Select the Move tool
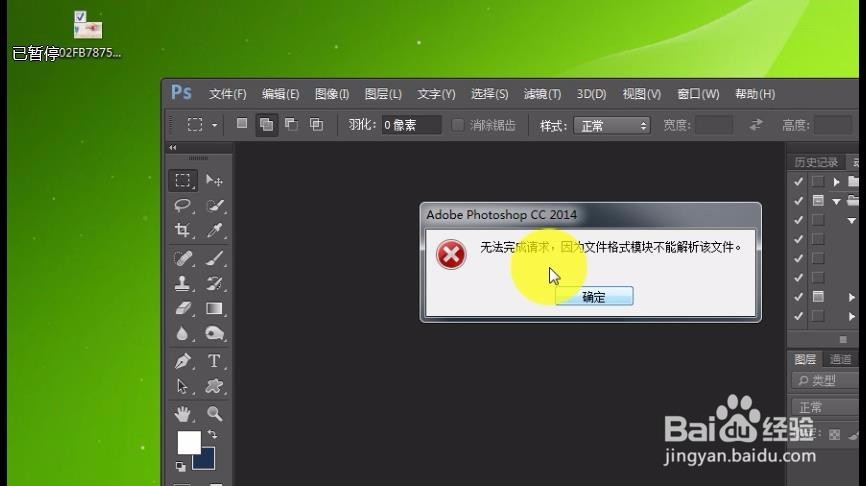This screenshot has height=486, width=866. coord(214,181)
